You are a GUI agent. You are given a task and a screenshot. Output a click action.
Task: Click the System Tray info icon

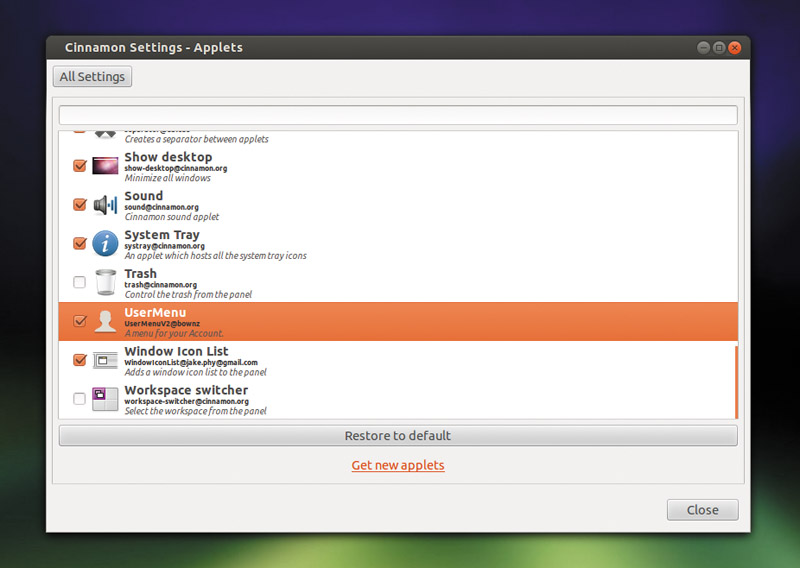[105, 243]
